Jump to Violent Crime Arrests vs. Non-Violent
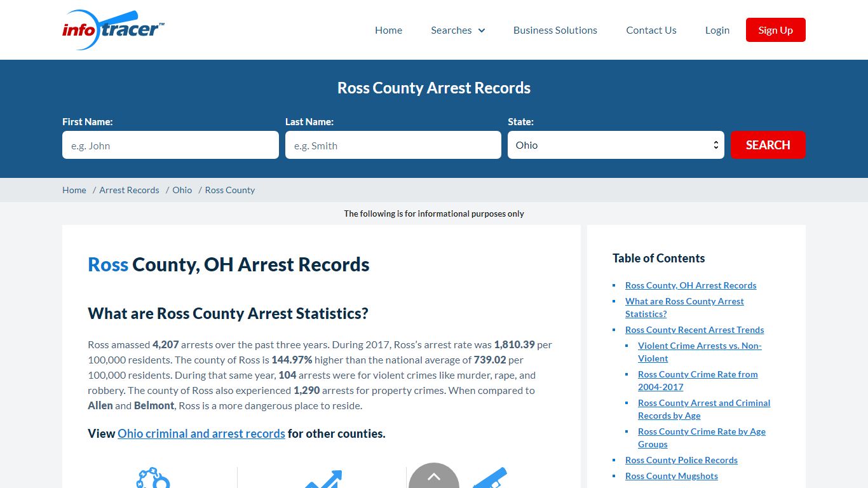868x488 pixels. click(700, 352)
